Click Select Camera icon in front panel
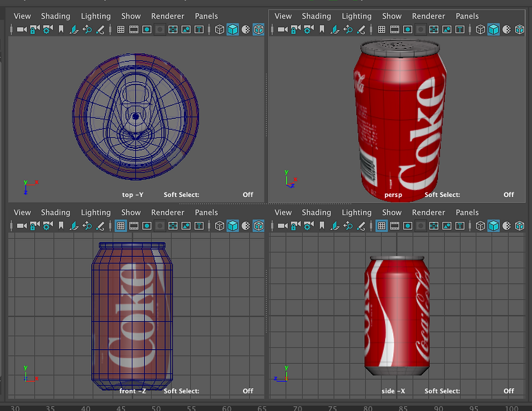 tap(22, 226)
